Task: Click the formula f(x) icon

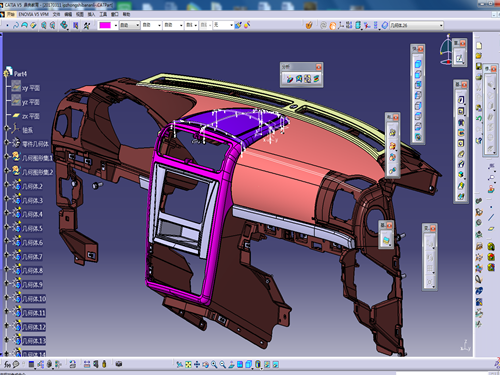Action: 7,364
